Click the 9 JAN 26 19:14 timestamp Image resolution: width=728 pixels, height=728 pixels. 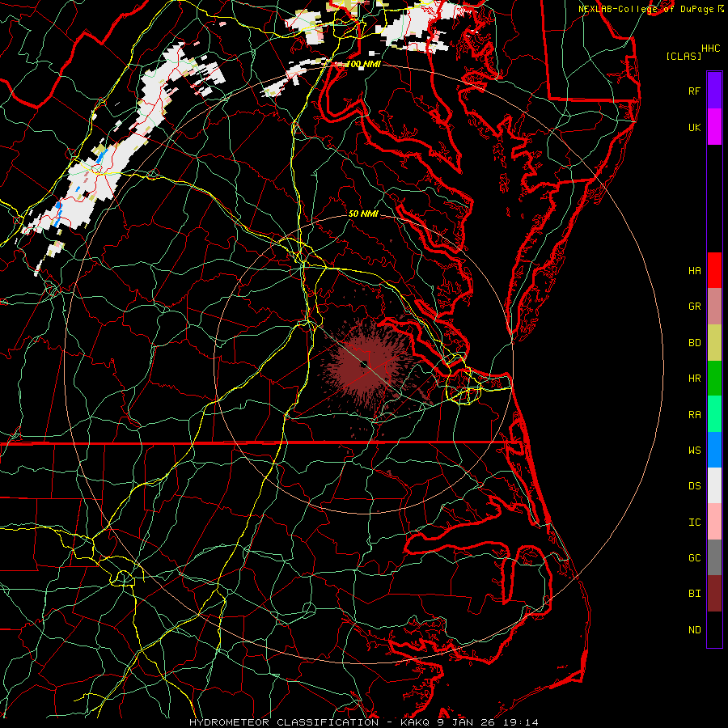[x=489, y=722]
